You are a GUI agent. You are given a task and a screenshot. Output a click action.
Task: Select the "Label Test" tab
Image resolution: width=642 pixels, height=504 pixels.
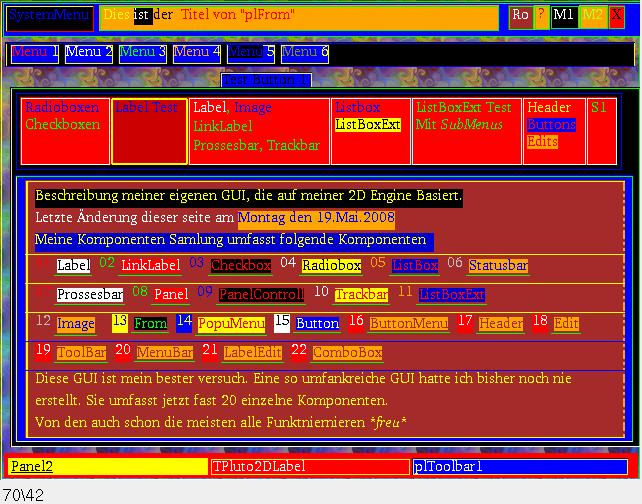pyautogui.click(x=149, y=130)
